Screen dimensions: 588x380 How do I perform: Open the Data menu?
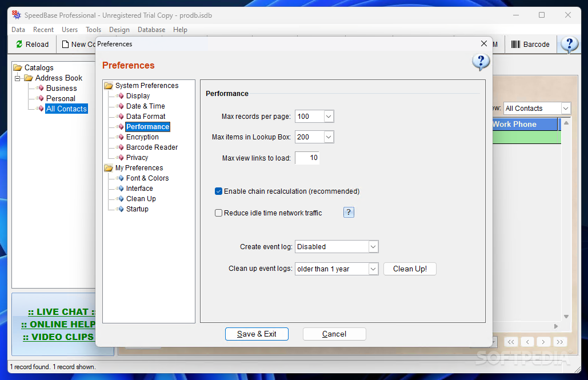18,30
